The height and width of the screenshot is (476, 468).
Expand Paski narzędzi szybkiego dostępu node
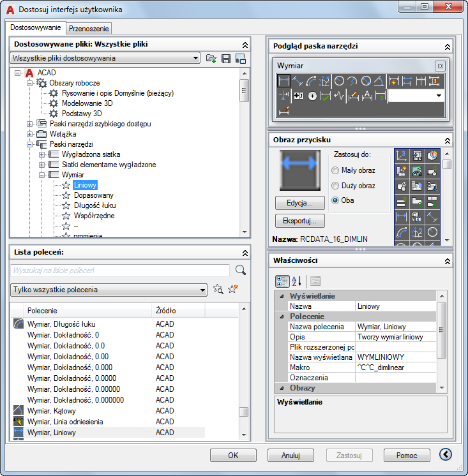click(30, 124)
